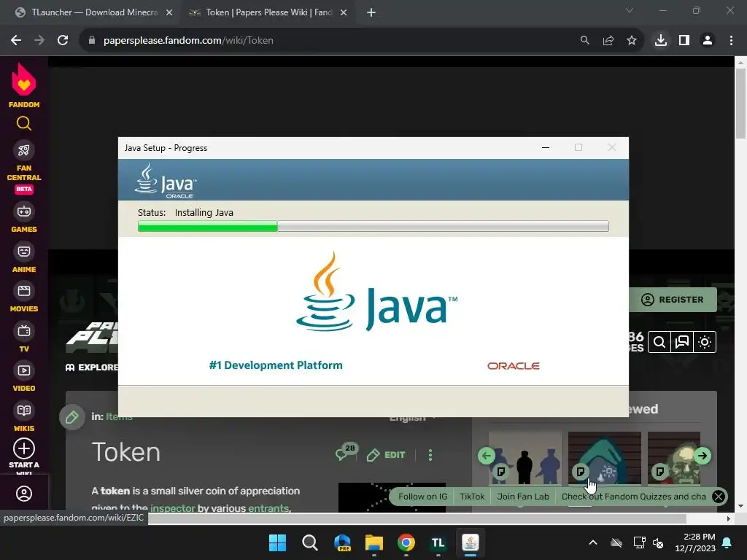This screenshot has width=747, height=560.
Task: Click the zoom magnifier in address bar
Action: click(585, 41)
